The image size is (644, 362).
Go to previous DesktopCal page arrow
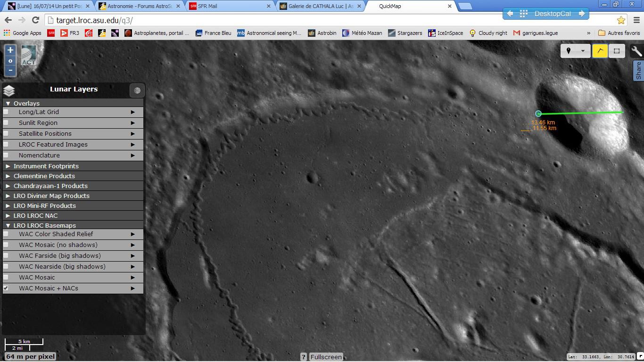point(510,14)
